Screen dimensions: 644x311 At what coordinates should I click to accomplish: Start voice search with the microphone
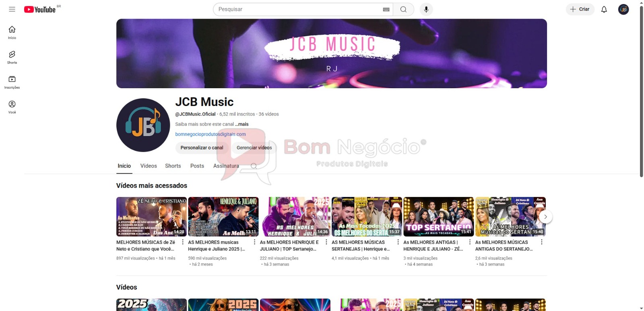coord(426,9)
